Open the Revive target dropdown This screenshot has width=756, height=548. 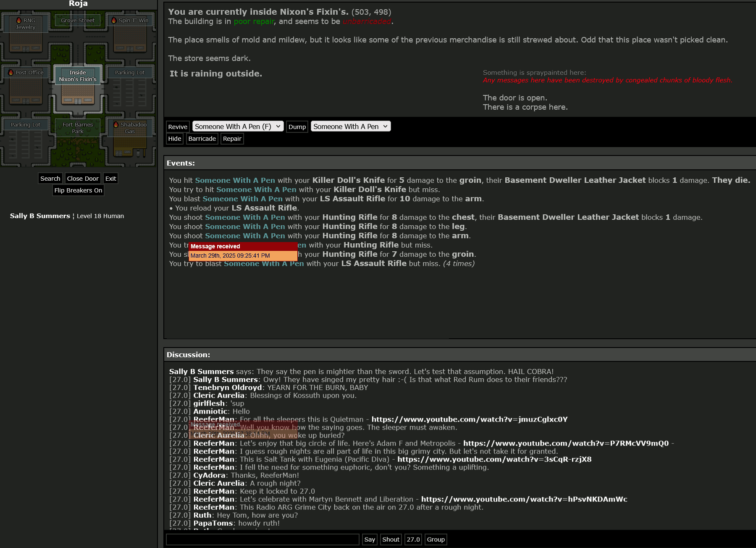tap(238, 126)
